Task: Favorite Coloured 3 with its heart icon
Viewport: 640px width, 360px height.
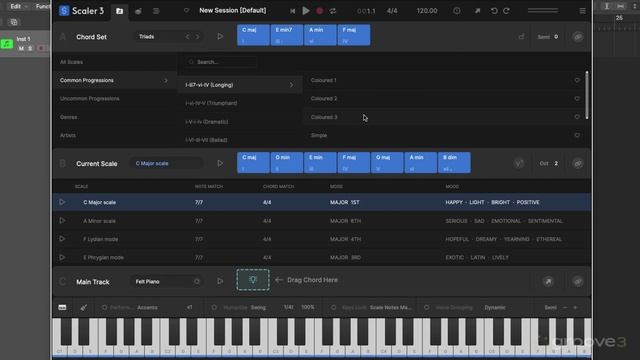Action: coord(577,117)
